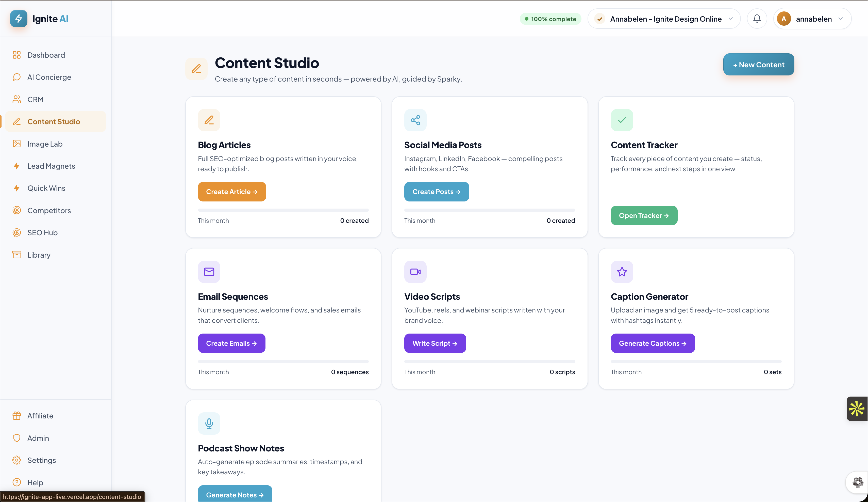
Task: Click the Settings gear icon
Action: (16, 460)
